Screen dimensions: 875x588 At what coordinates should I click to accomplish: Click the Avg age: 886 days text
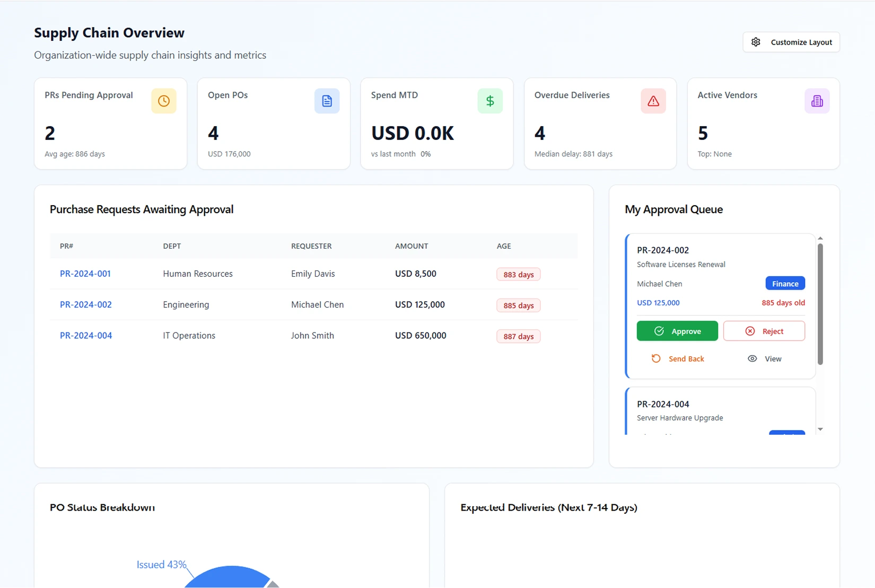(x=75, y=154)
